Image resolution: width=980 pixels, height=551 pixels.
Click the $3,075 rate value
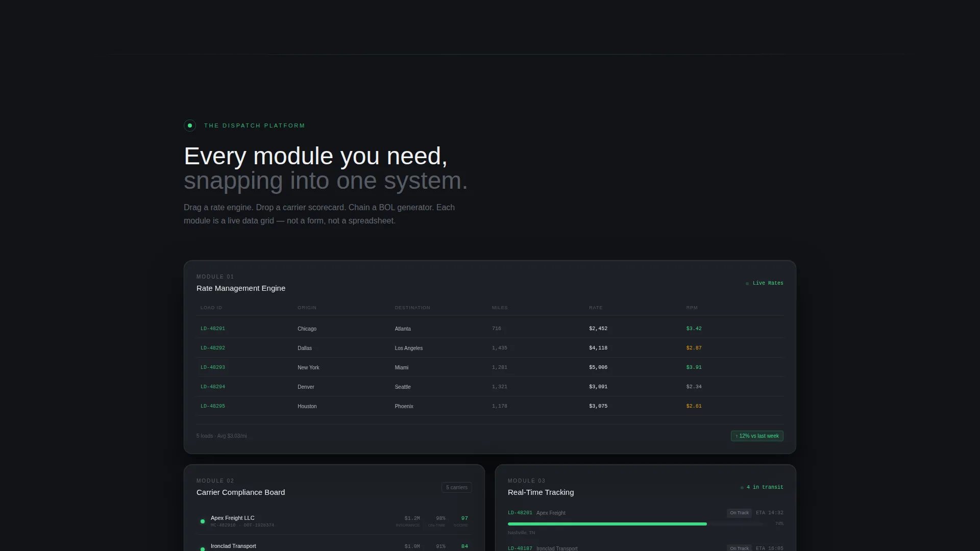598,406
